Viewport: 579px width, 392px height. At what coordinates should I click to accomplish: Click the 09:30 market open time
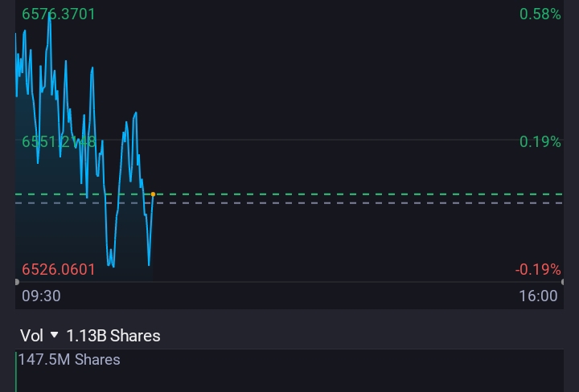point(41,296)
